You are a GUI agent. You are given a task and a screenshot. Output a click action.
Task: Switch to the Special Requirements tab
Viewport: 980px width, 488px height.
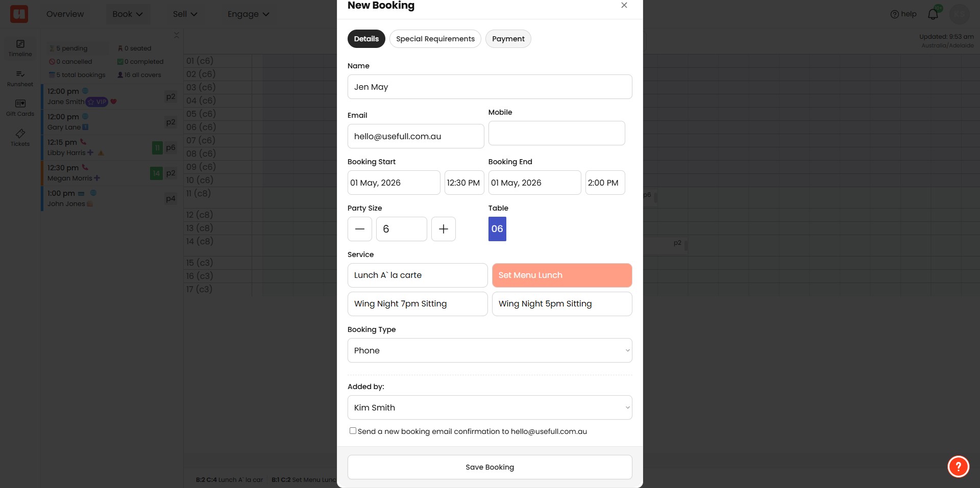pyautogui.click(x=435, y=39)
